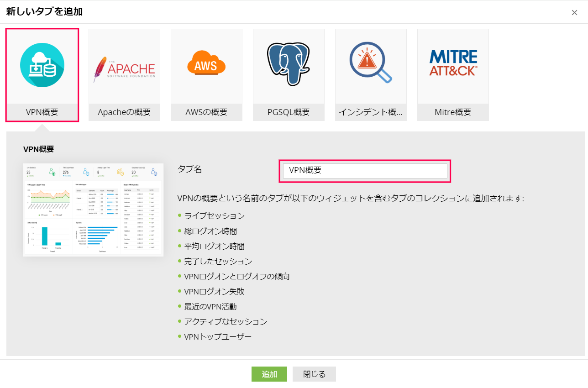588x388 pixels.
Task: Select the PGSQL概要 label
Action: 289,112
